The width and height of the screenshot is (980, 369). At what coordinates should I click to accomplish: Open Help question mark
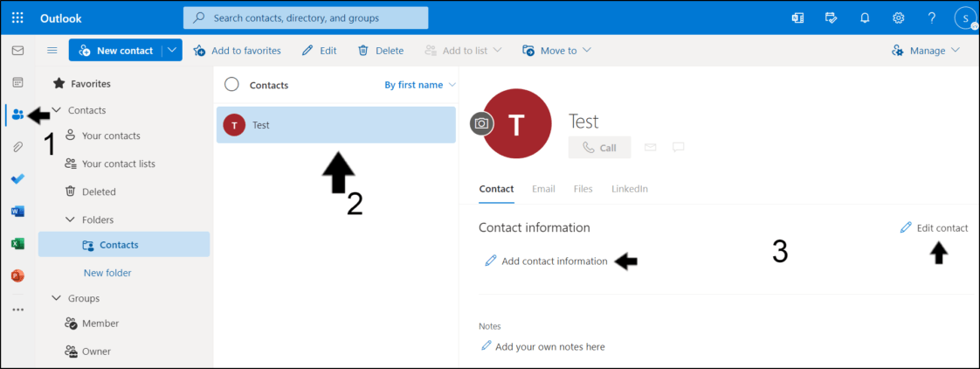(932, 18)
